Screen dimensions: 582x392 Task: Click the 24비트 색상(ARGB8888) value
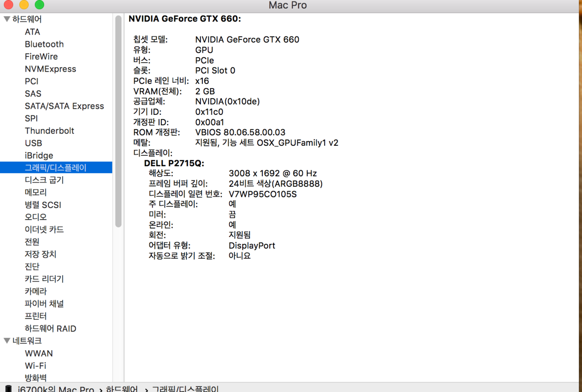coord(276,184)
